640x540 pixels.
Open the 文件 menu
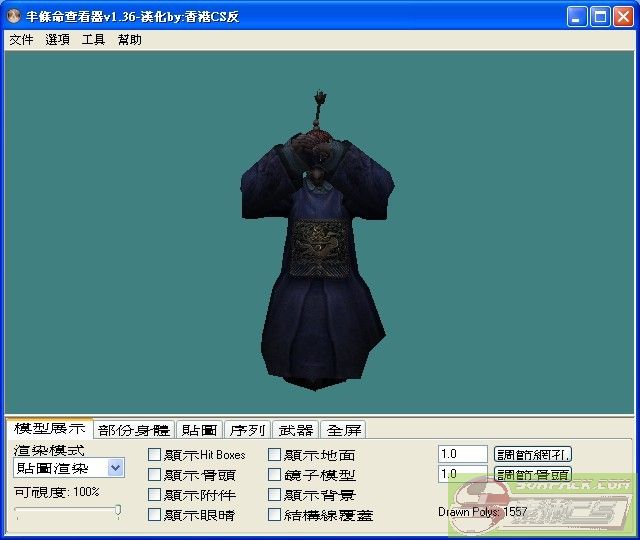(x=21, y=40)
